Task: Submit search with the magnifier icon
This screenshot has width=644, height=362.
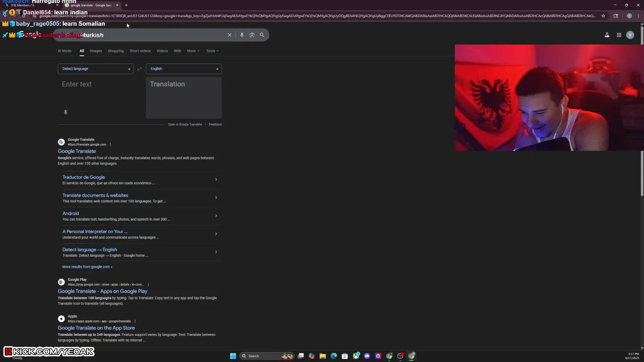Action: (x=262, y=35)
